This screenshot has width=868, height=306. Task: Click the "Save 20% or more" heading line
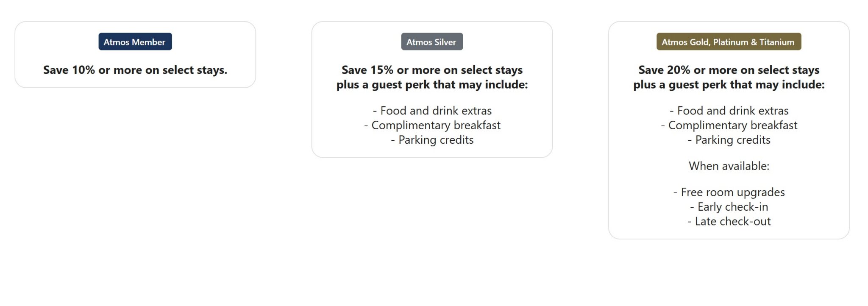pyautogui.click(x=729, y=70)
